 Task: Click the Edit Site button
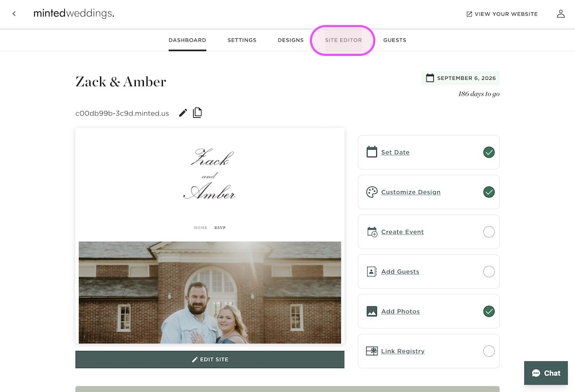pyautogui.click(x=210, y=359)
